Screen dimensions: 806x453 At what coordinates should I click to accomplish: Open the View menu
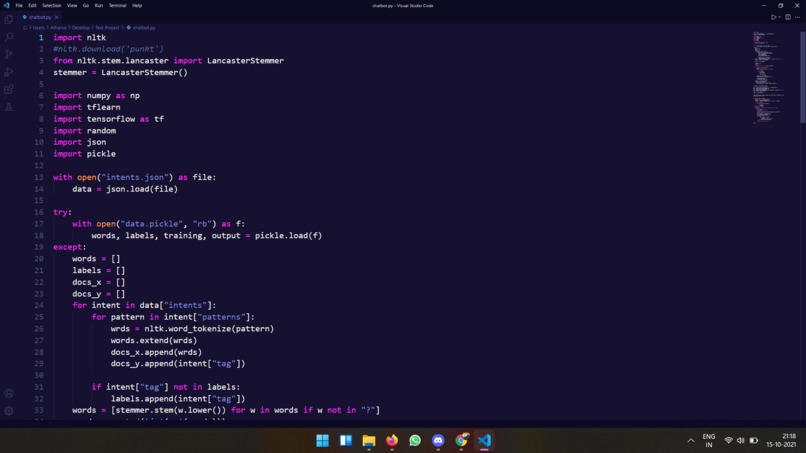[72, 6]
